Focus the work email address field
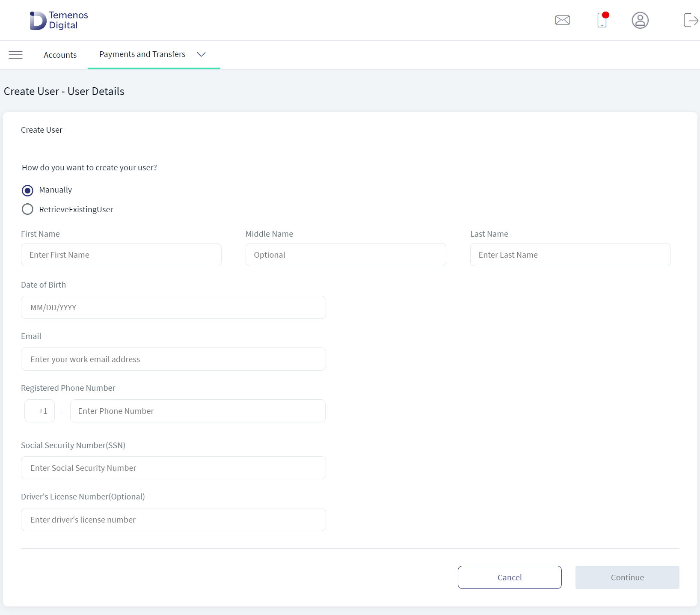The image size is (700, 615). (173, 359)
